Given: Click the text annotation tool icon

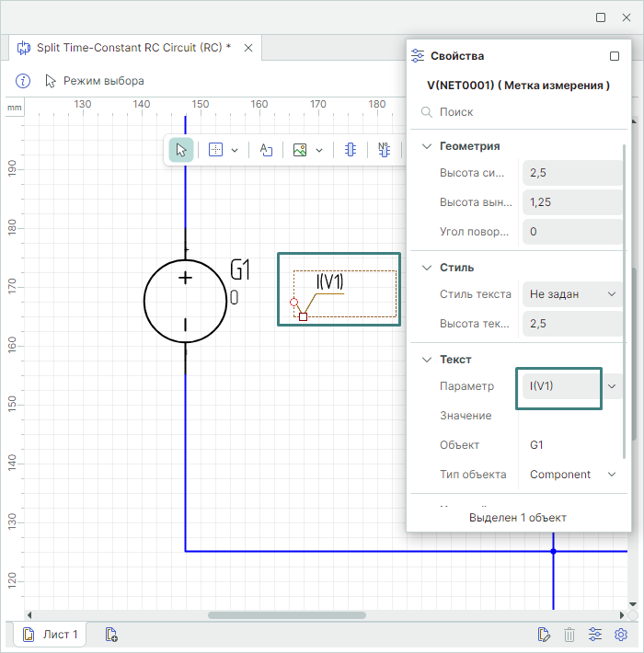Looking at the screenshot, I should point(266,150).
